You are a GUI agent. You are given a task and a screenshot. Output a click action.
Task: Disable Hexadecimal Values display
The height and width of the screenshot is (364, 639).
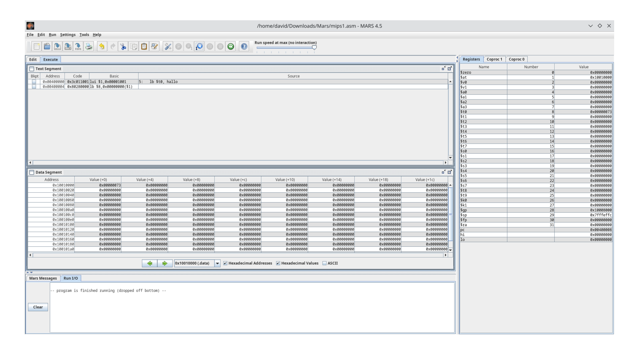278,263
